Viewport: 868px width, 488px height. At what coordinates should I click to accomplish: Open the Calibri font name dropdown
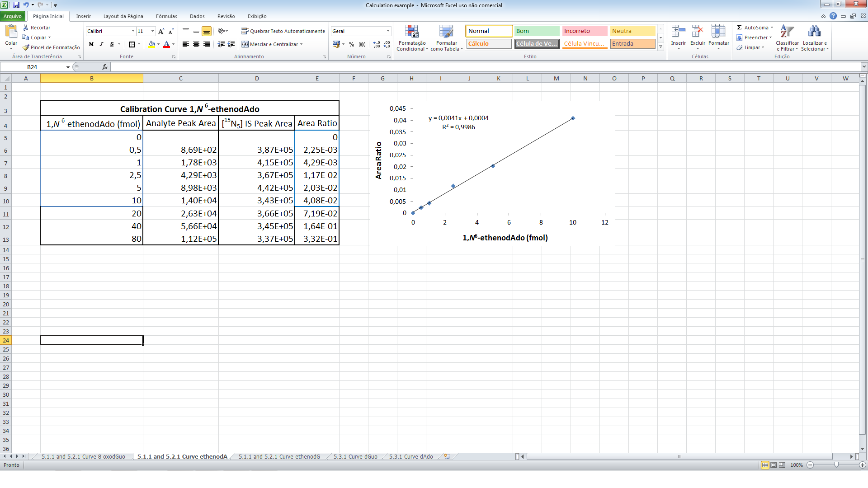(133, 31)
